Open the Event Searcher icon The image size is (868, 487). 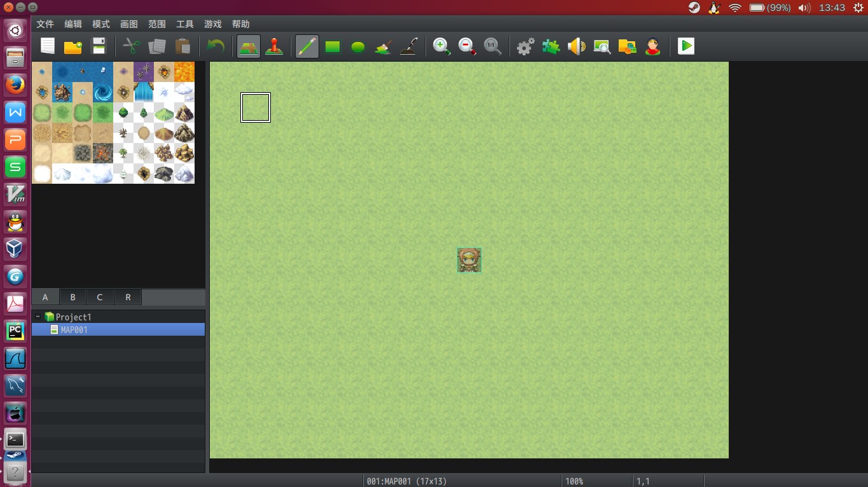click(602, 46)
